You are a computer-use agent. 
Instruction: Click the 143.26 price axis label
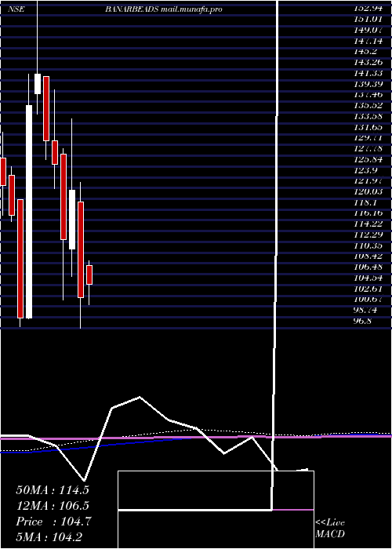point(367,62)
